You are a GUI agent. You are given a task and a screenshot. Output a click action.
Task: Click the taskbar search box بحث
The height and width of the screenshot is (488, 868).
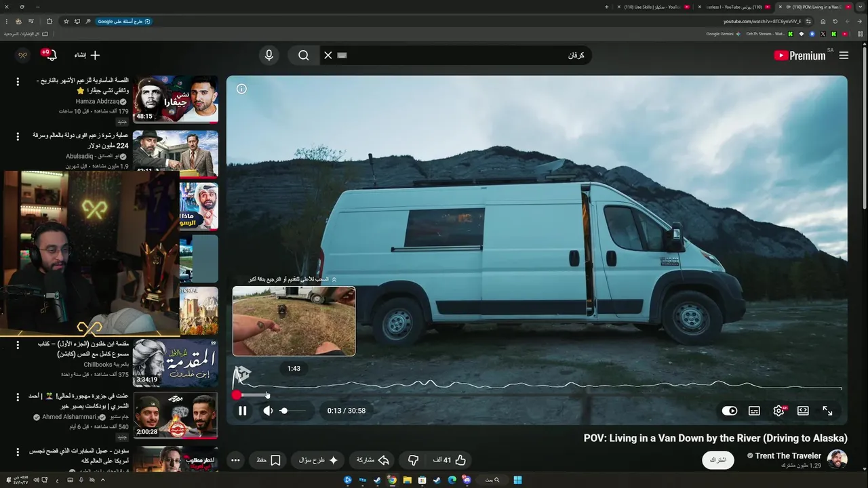492,480
